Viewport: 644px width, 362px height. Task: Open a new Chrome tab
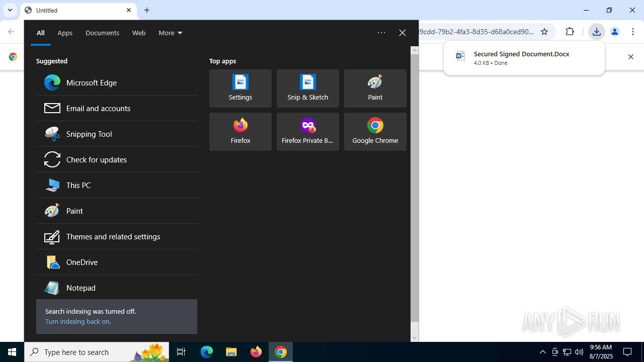147,10
